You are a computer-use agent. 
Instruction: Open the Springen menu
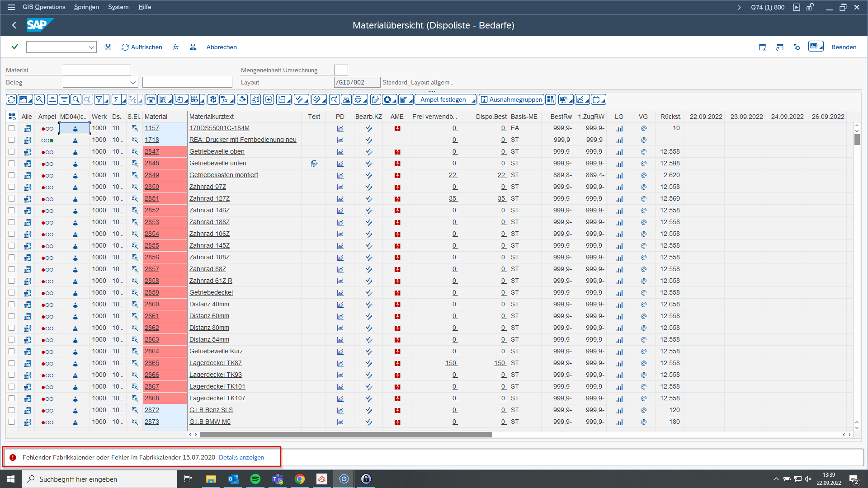tap(86, 7)
